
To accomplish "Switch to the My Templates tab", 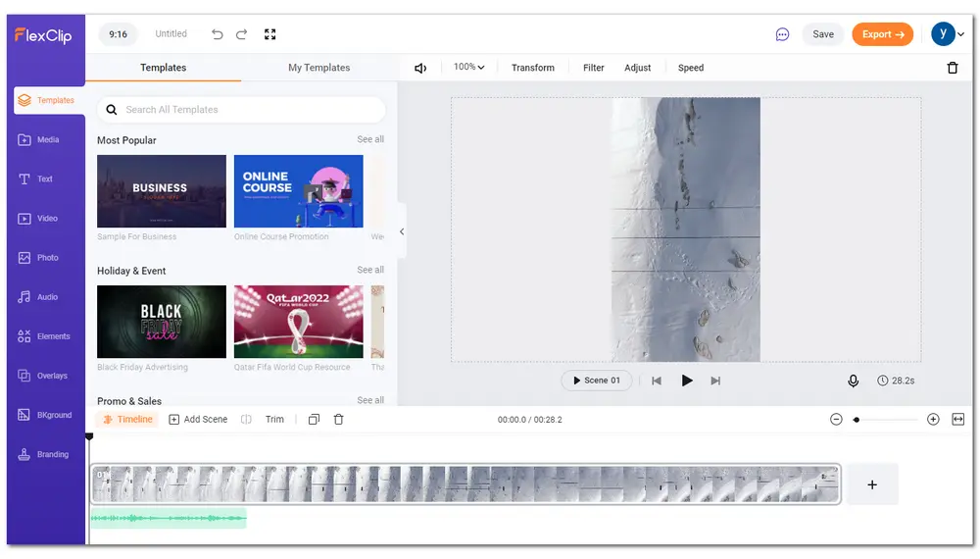I will coord(318,68).
